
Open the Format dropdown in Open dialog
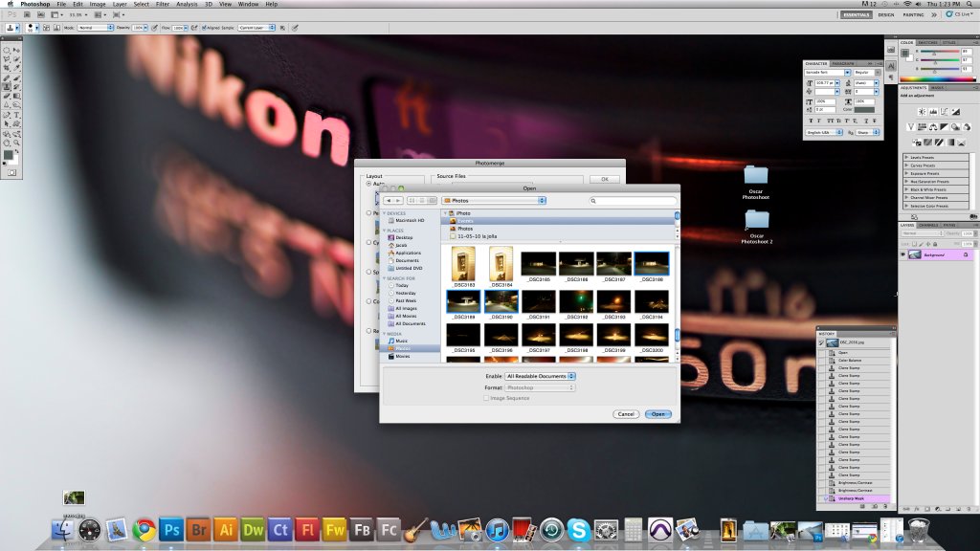pos(540,387)
